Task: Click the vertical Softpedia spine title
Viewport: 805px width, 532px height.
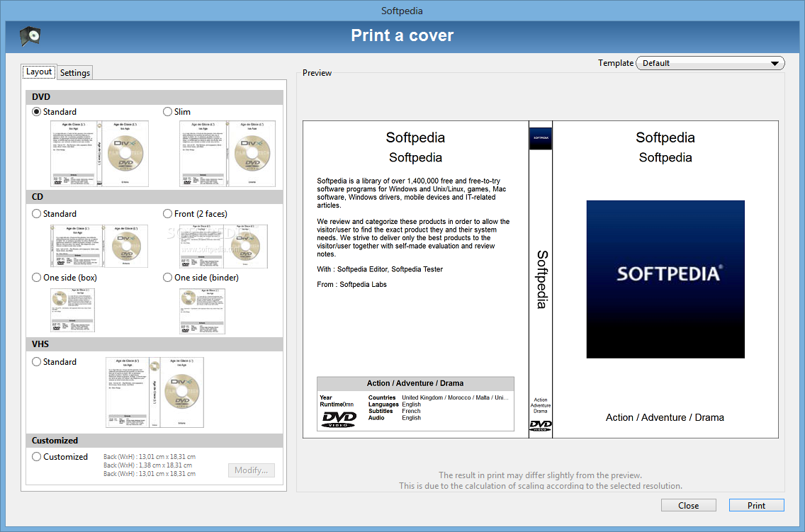Action: pyautogui.click(x=541, y=280)
